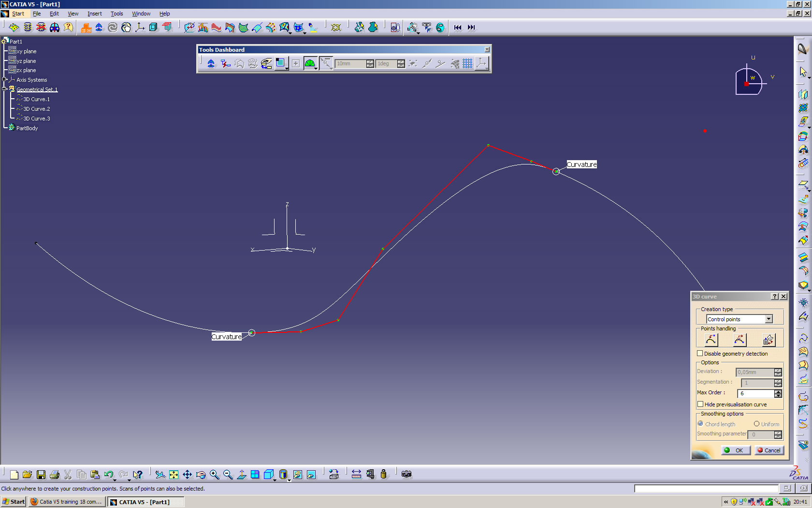Viewport: 812px width, 508px height.
Task: Open the protractor icon dropdown arrow
Action: coord(316,68)
